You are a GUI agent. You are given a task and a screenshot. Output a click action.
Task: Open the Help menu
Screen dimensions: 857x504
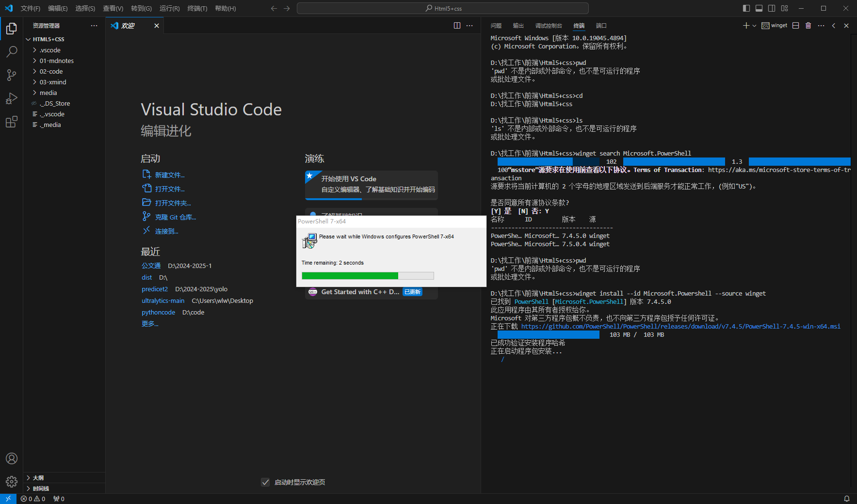point(226,8)
